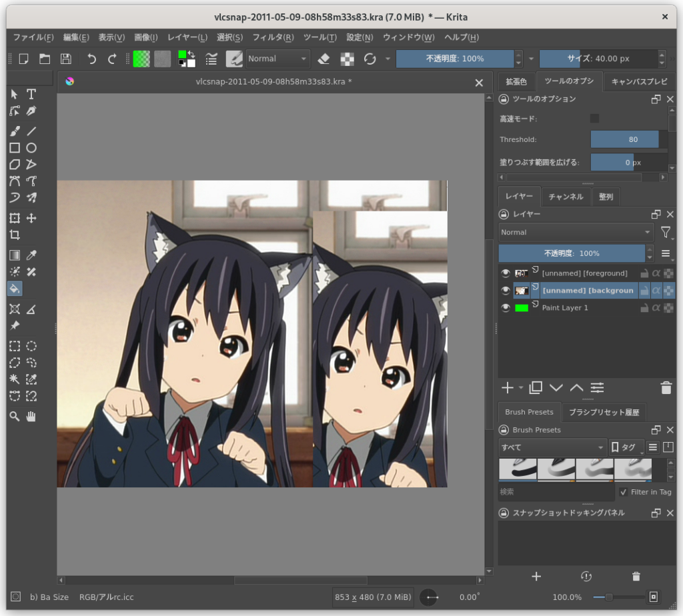Select the Crop tool
Image resolution: width=683 pixels, height=616 pixels.
pyautogui.click(x=15, y=235)
